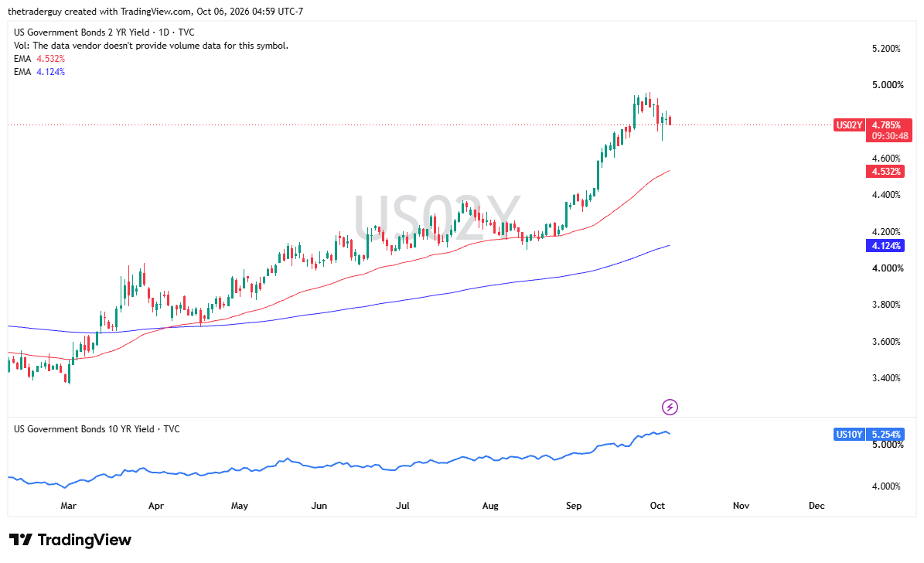This screenshot has width=924, height=563.
Task: Click the blue US10Y symbol tag
Action: [x=848, y=435]
